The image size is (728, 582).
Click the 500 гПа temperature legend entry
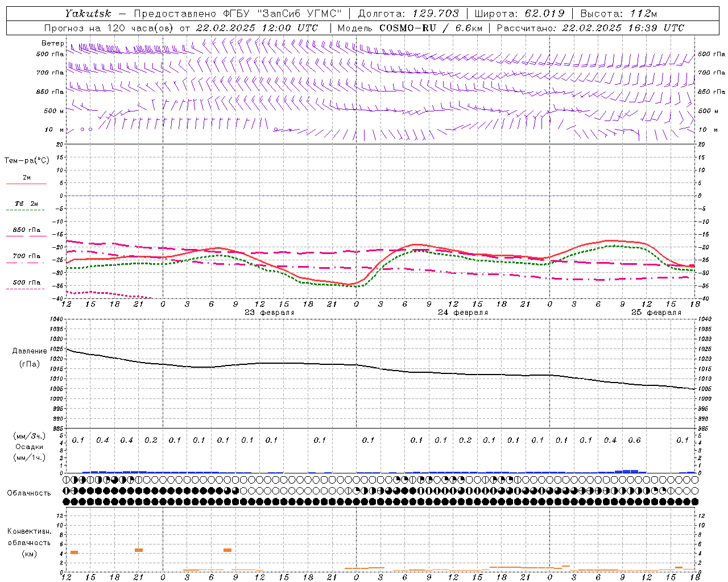(27, 282)
